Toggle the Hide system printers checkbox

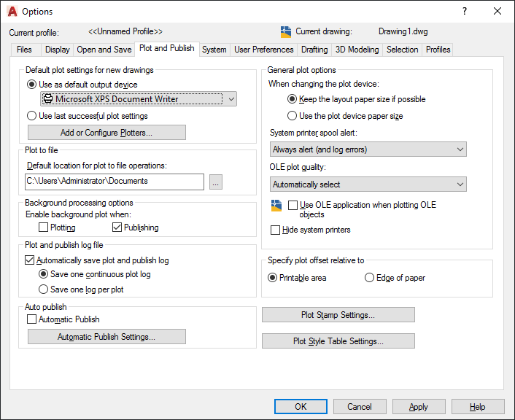[275, 230]
